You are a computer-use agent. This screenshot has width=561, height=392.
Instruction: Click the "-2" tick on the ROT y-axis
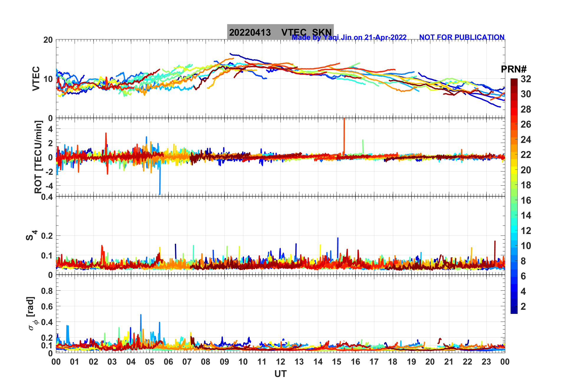[x=49, y=172]
